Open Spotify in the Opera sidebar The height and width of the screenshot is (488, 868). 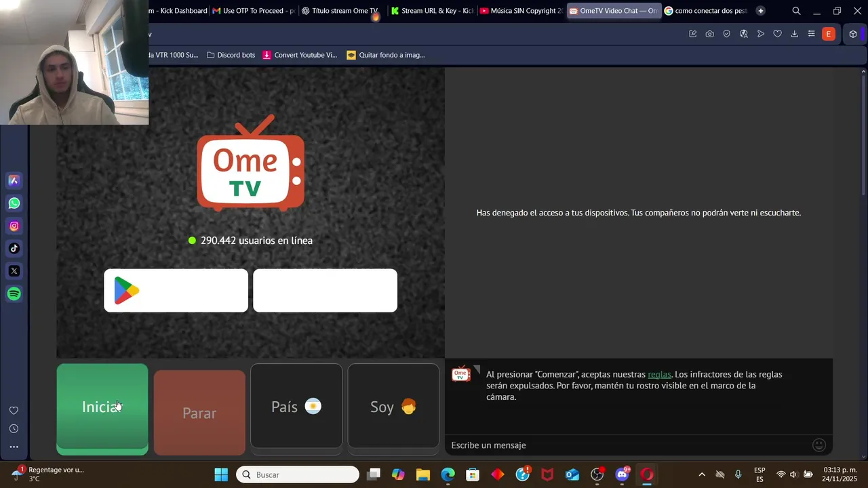[x=14, y=293]
